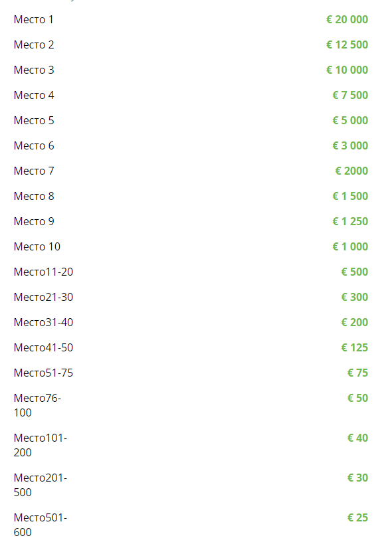The width and height of the screenshot is (392, 546).
Task: Click the € 200 prize value
Action: [355, 322]
